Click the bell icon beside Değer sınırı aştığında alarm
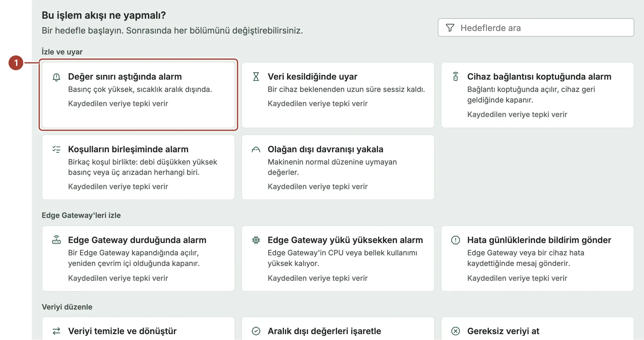This screenshot has width=644, height=340. tap(56, 77)
